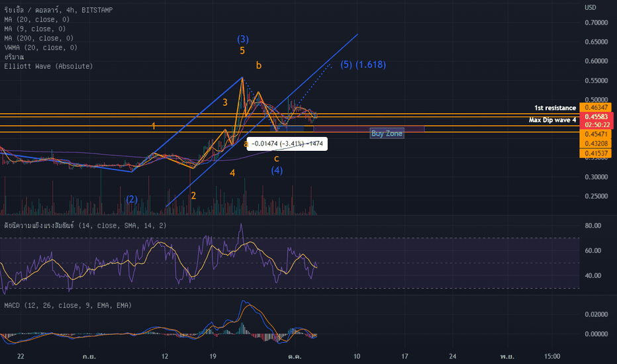Click the 02:50:22 candle countdown tag

click(x=596, y=124)
